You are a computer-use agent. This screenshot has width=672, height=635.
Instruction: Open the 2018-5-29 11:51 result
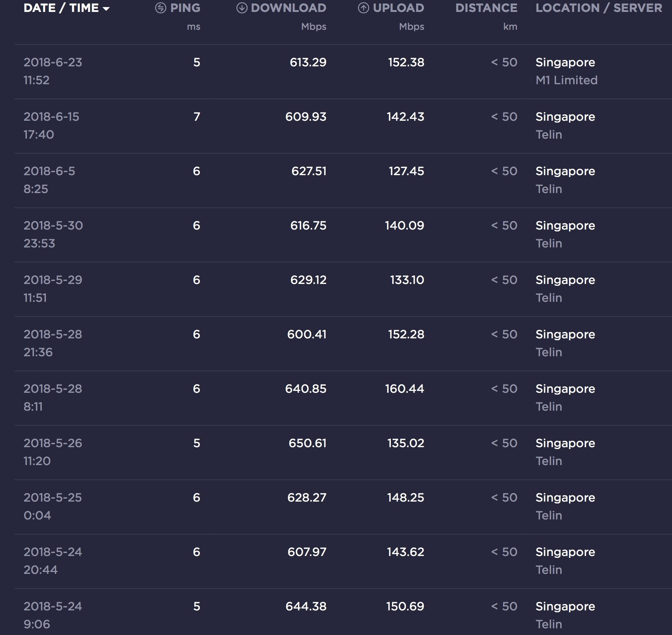tap(53, 288)
